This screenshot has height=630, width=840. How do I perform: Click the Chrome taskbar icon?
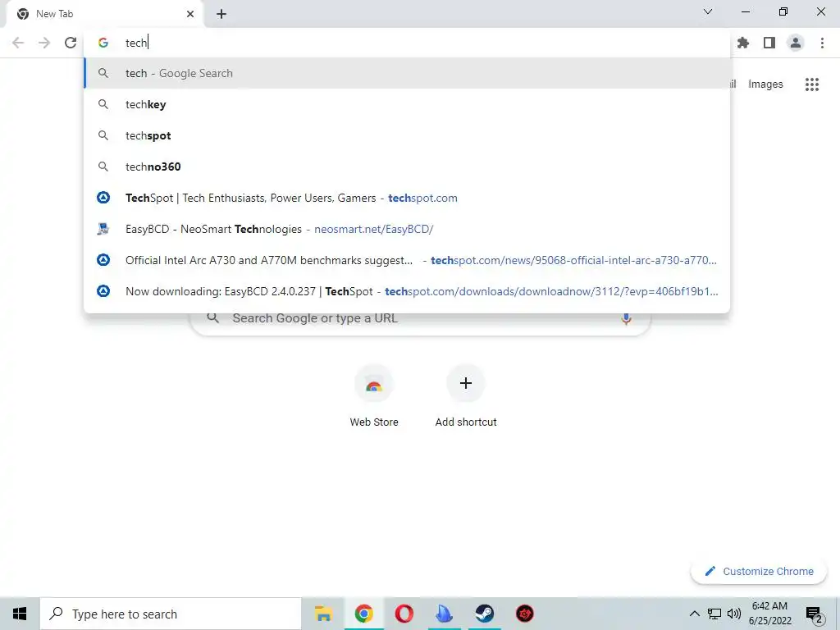[363, 614]
